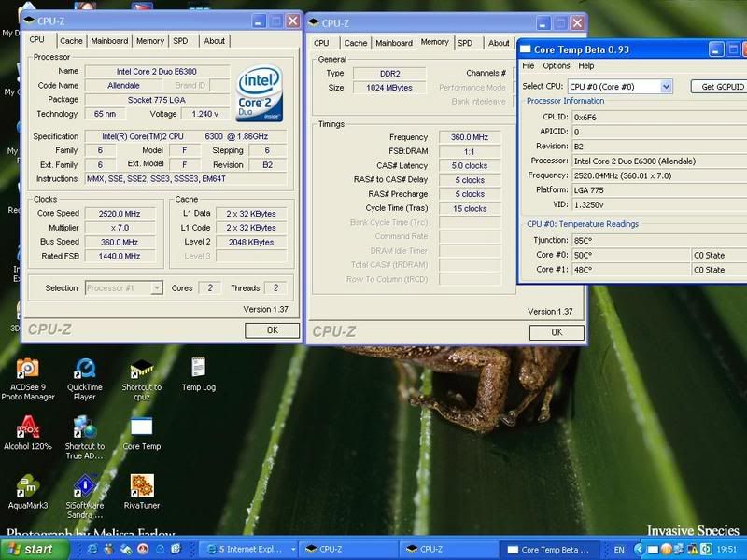
Task: Click the red circular quick launch icon
Action: [x=143, y=549]
